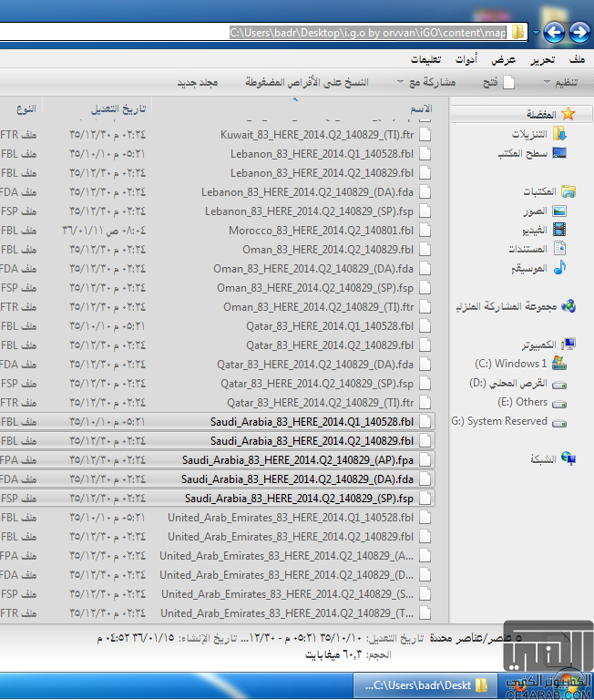The image size is (594, 700).
Task: Select the المفضلة favorites star icon
Action: [x=568, y=114]
